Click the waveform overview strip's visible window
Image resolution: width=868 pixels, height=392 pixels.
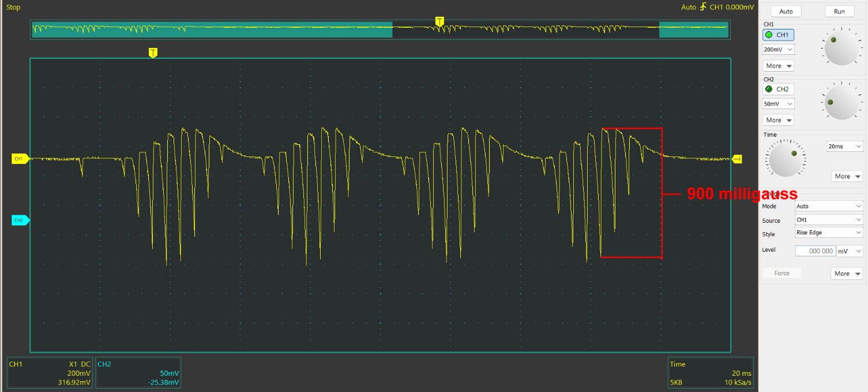coord(525,29)
